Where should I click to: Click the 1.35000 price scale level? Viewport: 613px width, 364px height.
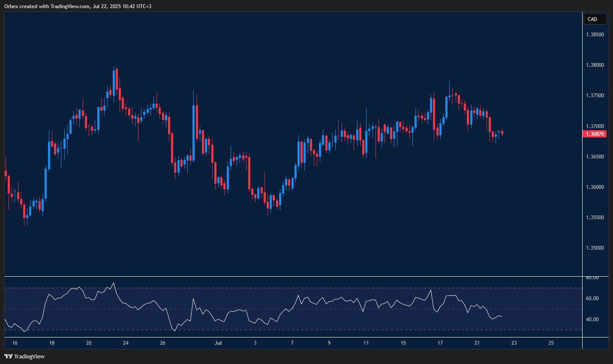point(595,248)
